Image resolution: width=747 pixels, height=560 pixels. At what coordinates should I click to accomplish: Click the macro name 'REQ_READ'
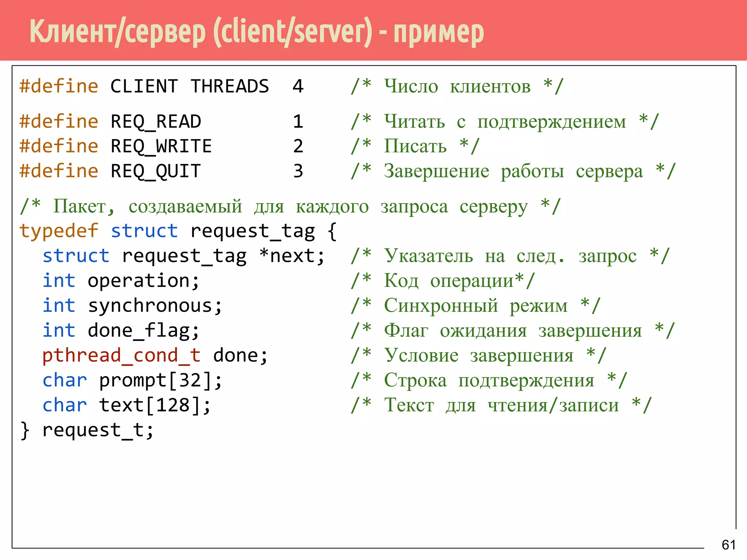pyautogui.click(x=156, y=122)
